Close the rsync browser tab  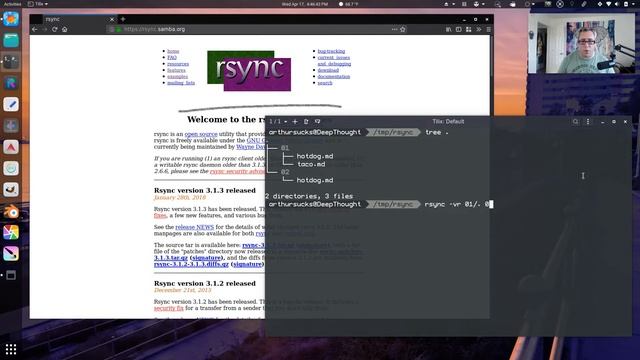(x=112, y=19)
